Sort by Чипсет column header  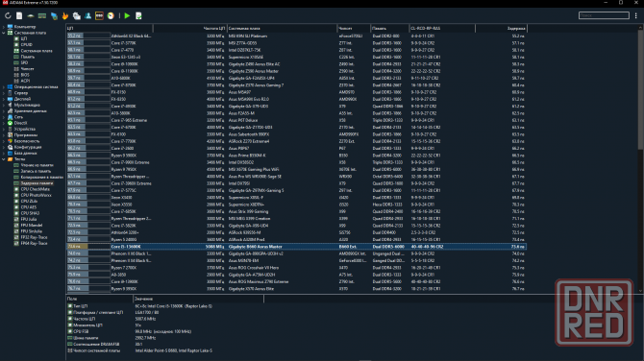(x=354, y=28)
